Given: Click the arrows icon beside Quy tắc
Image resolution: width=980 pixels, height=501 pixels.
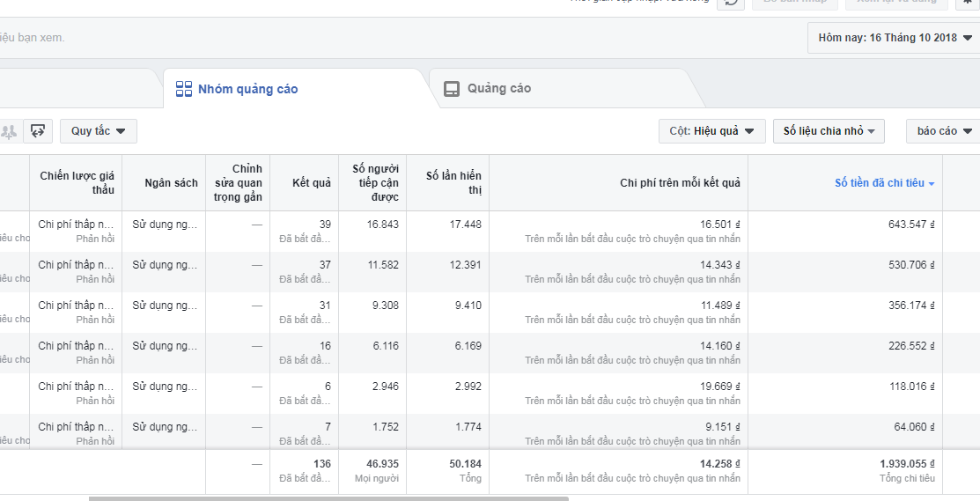Looking at the screenshot, I should click(38, 131).
